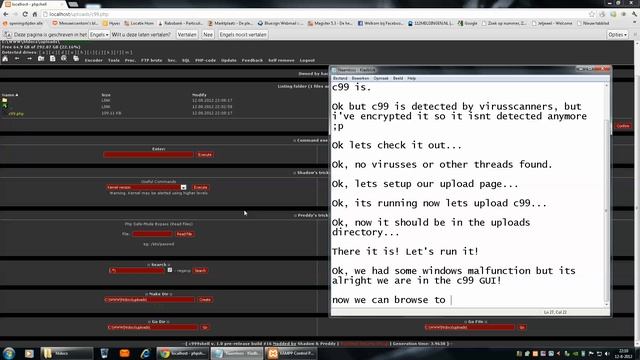Click Engels nooit vertalen button
640x360 pixels.
pos(243,35)
